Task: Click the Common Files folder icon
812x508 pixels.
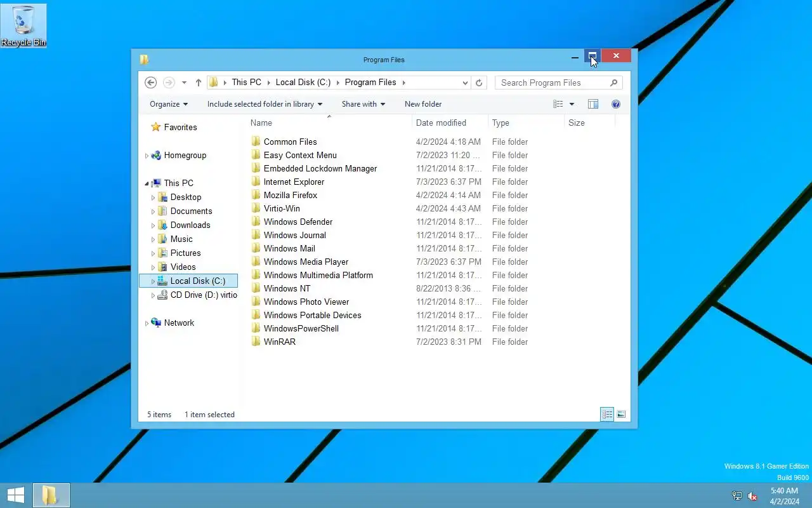Action: 256,141
